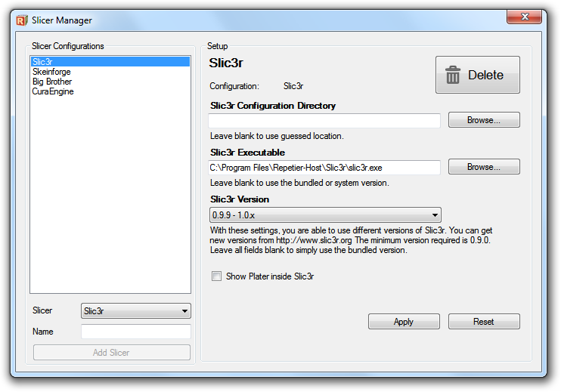Click the Configuration Directory input field
The width and height of the screenshot is (561, 392).
pos(324,121)
